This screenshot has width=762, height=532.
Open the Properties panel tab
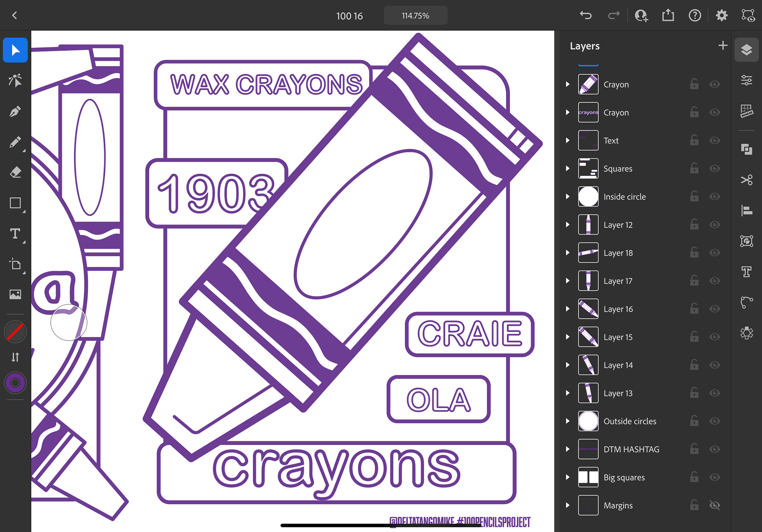click(x=747, y=81)
